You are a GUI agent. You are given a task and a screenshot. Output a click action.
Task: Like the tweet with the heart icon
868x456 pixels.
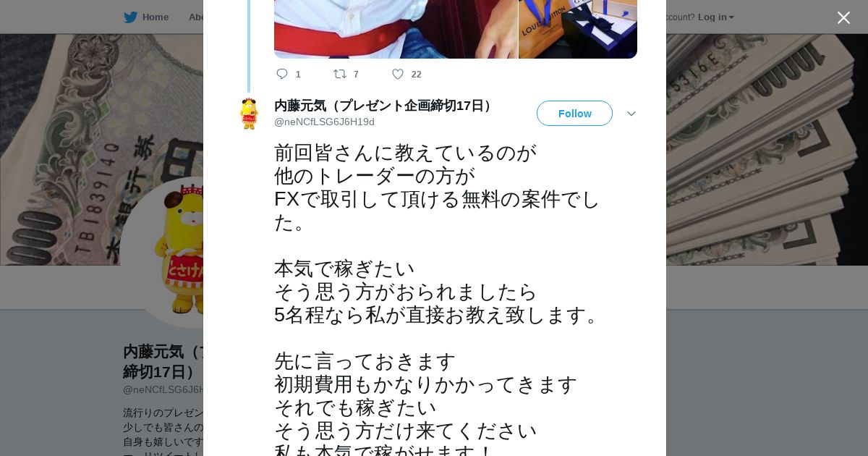click(398, 74)
